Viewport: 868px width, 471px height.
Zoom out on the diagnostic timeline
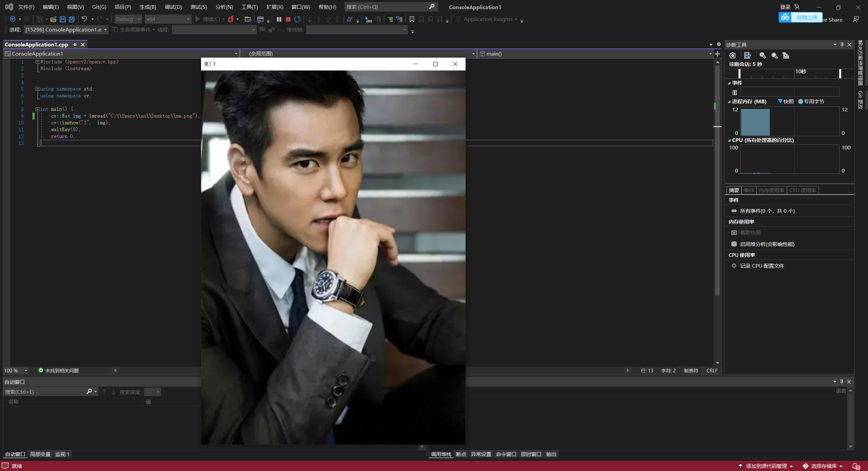pos(774,56)
